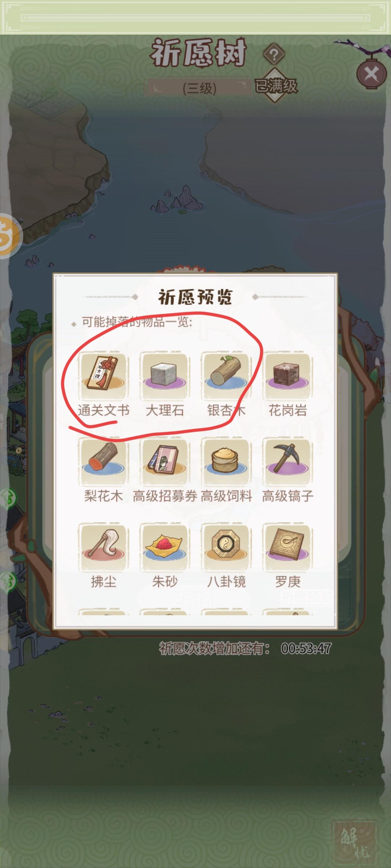Tap the 朱砂 cinnabar icon
The height and width of the screenshot is (868, 391).
tap(165, 546)
